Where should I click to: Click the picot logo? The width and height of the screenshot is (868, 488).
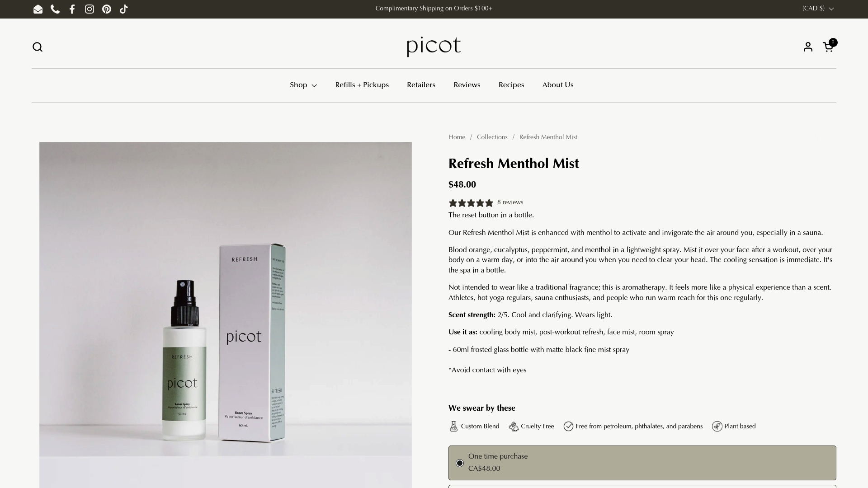click(x=434, y=46)
